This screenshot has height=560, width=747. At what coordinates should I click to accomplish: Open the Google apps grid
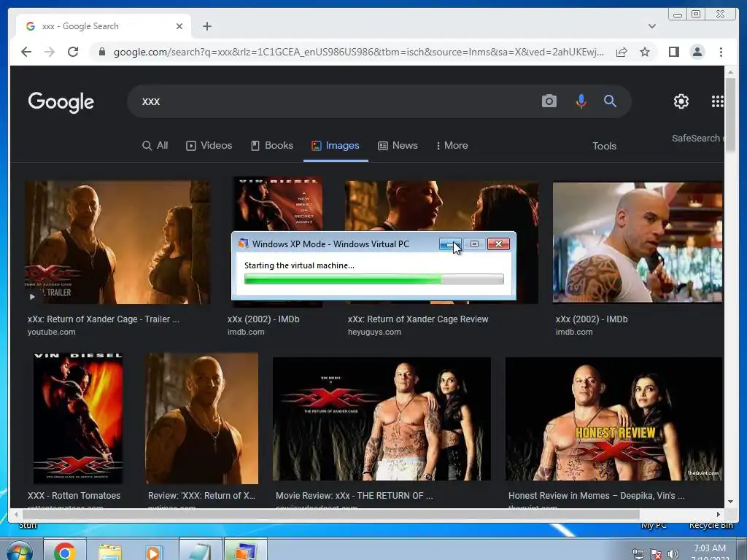[x=717, y=101]
